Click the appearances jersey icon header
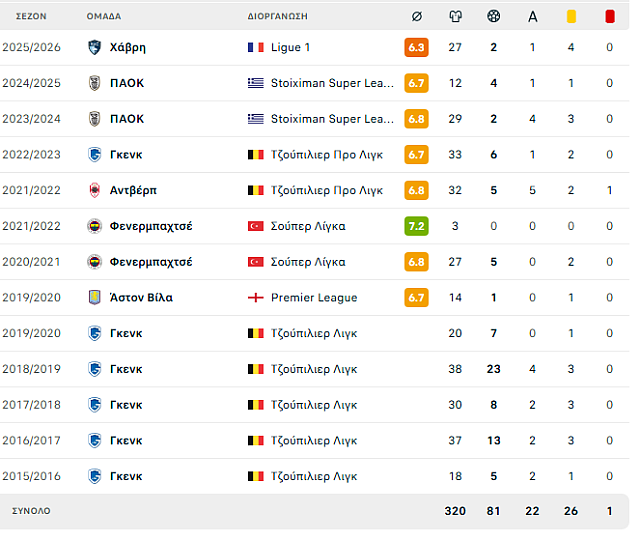 pyautogui.click(x=455, y=16)
